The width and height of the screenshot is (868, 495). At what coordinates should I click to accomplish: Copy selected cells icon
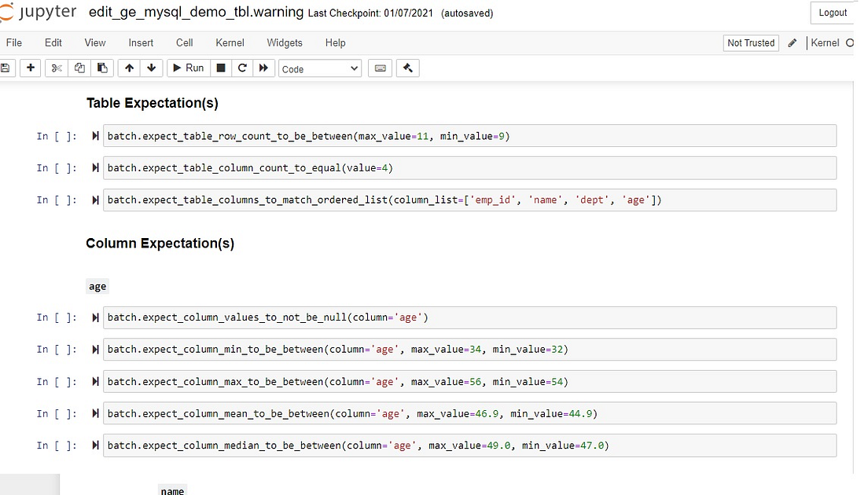(x=79, y=68)
